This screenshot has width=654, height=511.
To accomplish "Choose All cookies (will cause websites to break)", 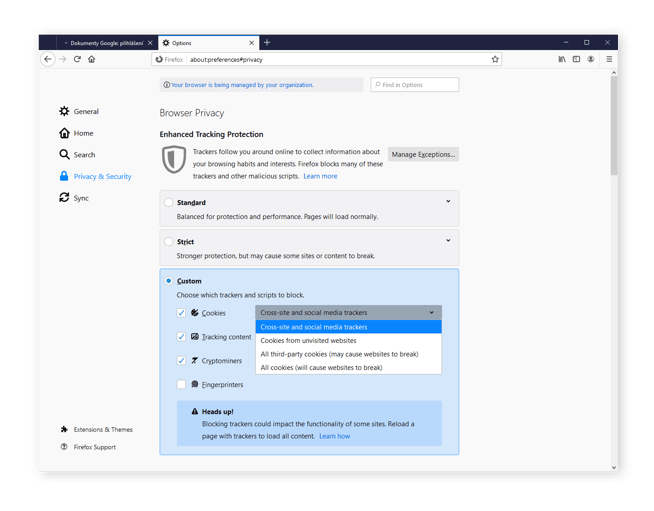I will click(348, 367).
